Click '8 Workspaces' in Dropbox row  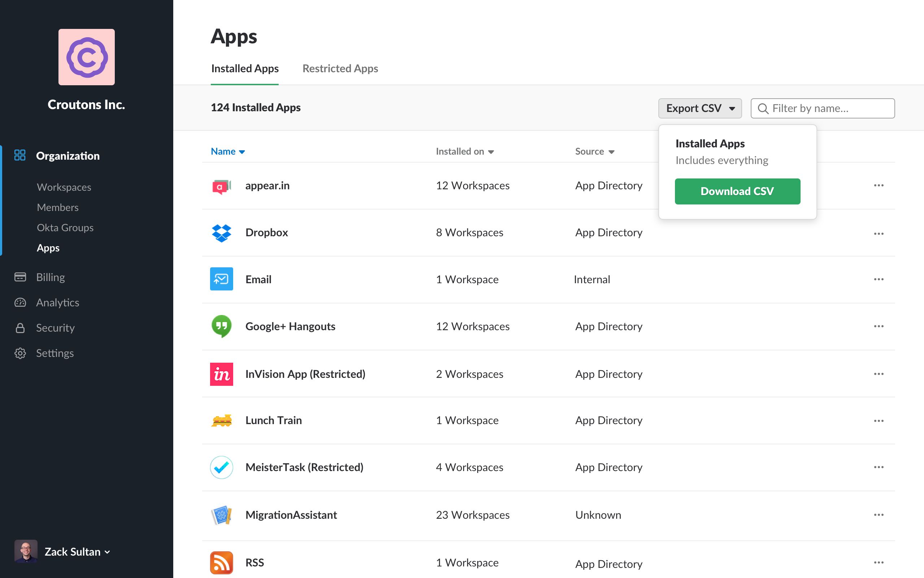pos(470,232)
